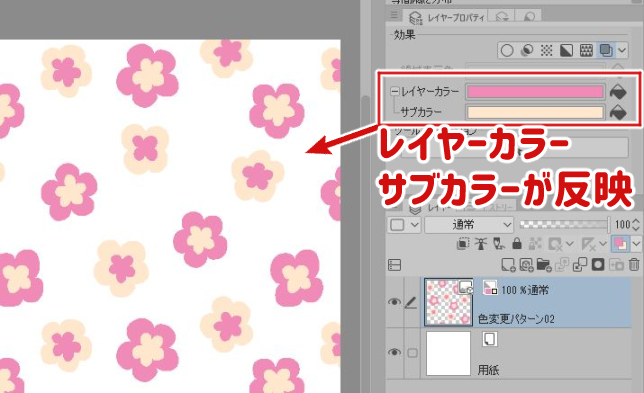Click the pen editing-target icon on 色変更パターン02
The width and height of the screenshot is (644, 393).
(x=412, y=303)
